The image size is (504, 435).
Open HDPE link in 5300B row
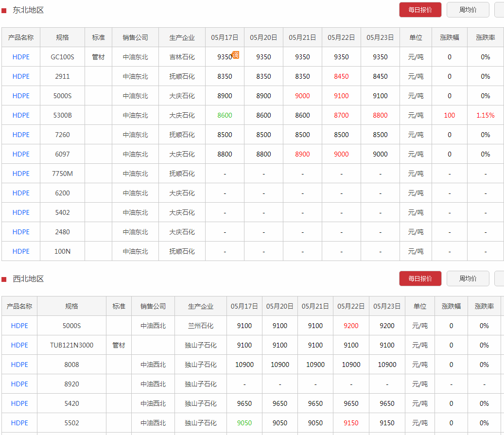21,115
